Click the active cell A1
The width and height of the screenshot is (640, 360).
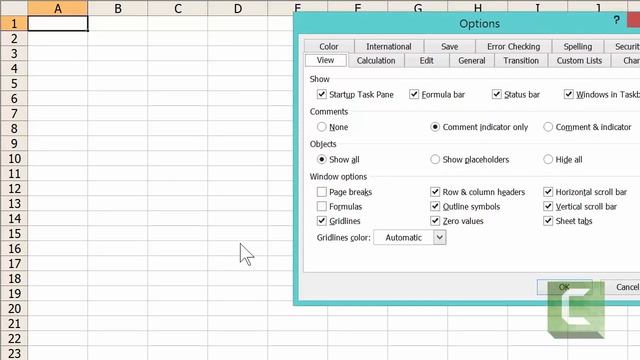[x=58, y=23]
